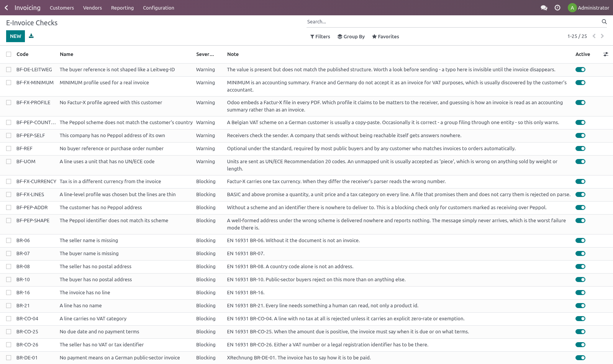Image resolution: width=613 pixels, height=364 pixels.
Task: Click the search magnifier icon
Action: click(x=604, y=22)
